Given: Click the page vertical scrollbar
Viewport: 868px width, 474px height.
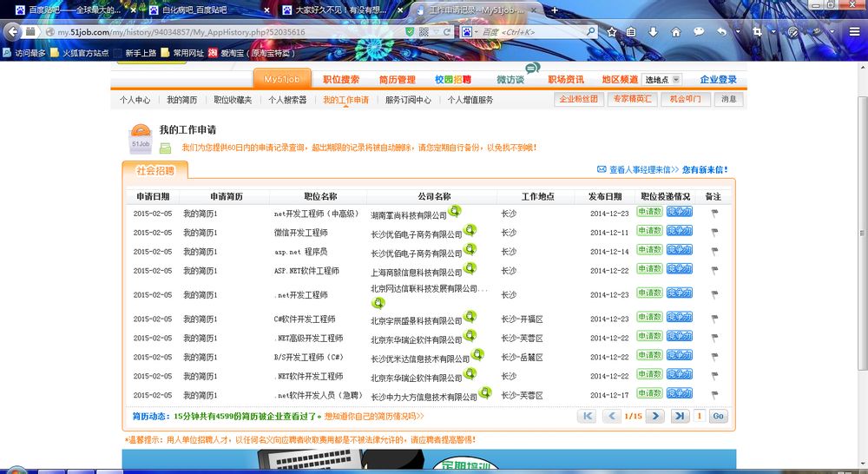Looking at the screenshot, I should [861, 233].
